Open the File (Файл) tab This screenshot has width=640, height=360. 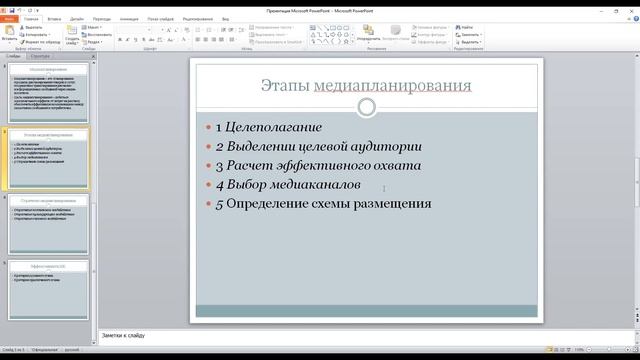[x=9, y=19]
